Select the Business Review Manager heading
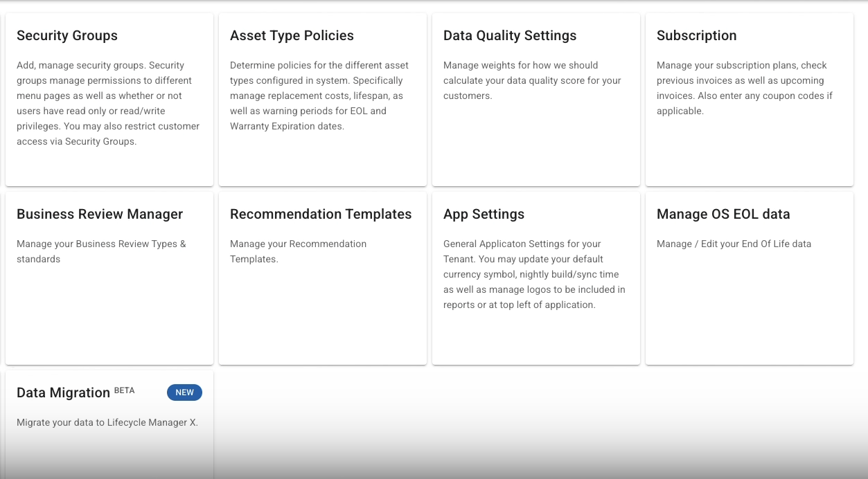868x479 pixels. [x=99, y=214]
